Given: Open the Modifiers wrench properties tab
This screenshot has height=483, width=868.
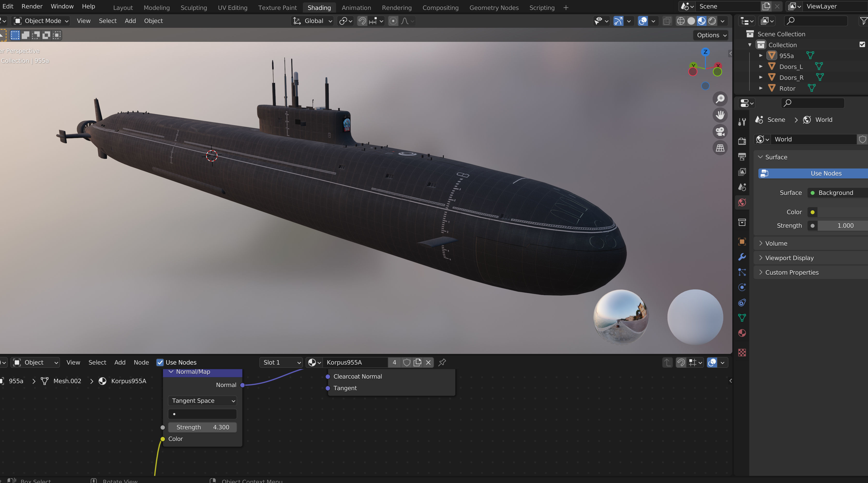Looking at the screenshot, I should click(x=742, y=257).
